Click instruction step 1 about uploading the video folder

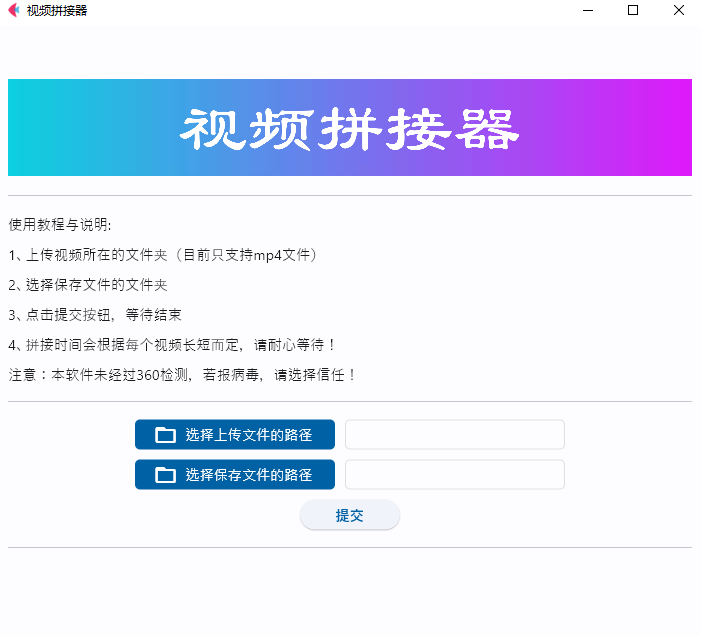pos(165,255)
